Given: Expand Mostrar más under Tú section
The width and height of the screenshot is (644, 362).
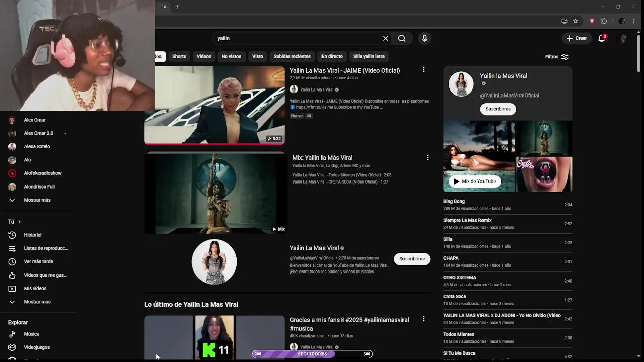Looking at the screenshot, I should (x=38, y=302).
